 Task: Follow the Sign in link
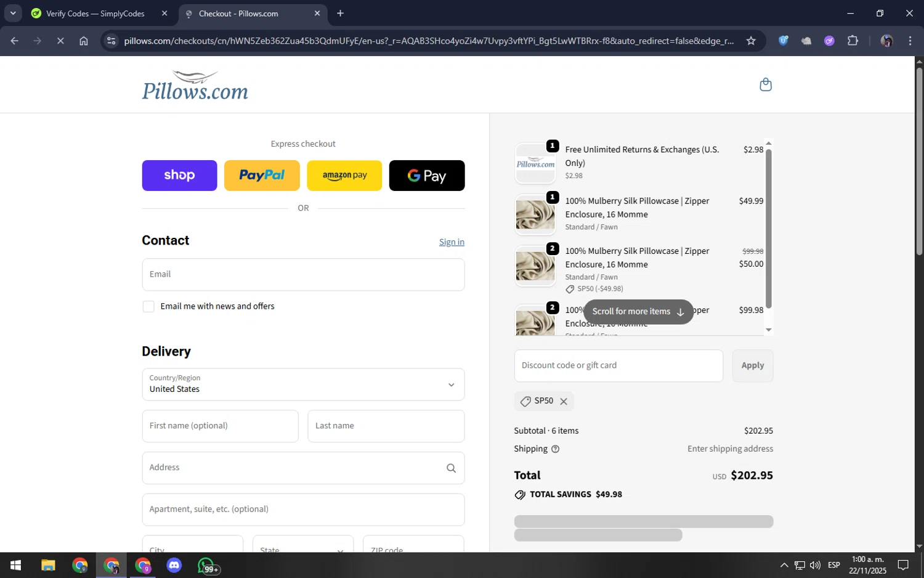coord(452,242)
